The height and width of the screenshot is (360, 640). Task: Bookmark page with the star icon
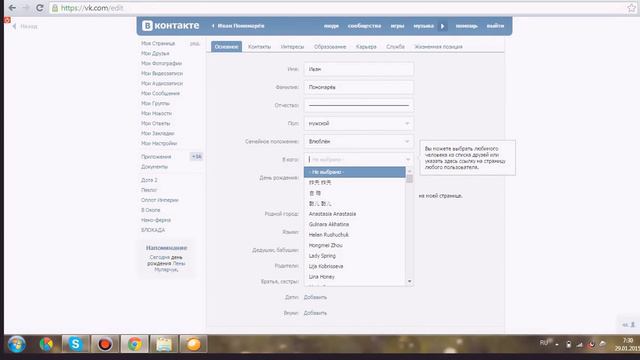pyautogui.click(x=631, y=8)
